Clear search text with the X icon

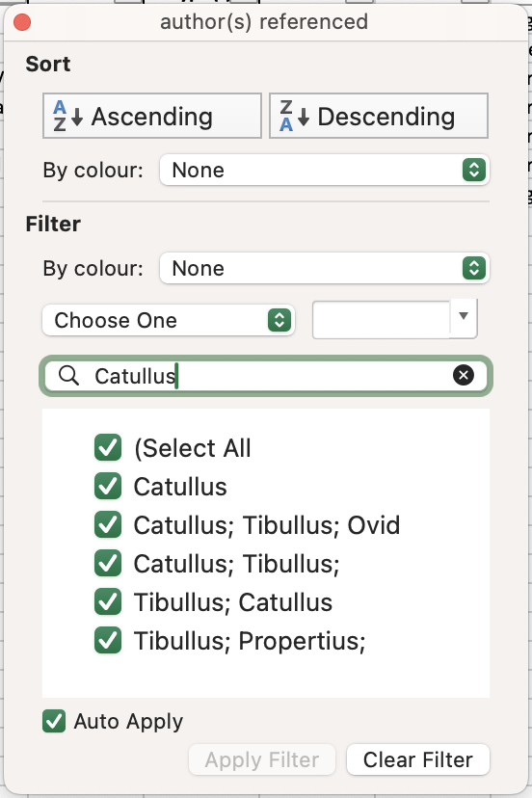(464, 376)
